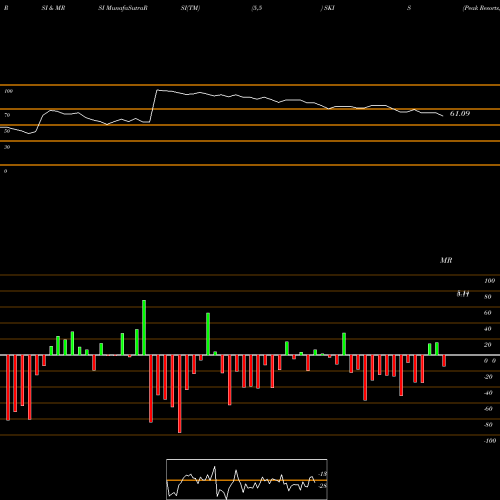The height and width of the screenshot is (500, 500).
Task: Click the MR axis label '100'
Action: click(489, 281)
